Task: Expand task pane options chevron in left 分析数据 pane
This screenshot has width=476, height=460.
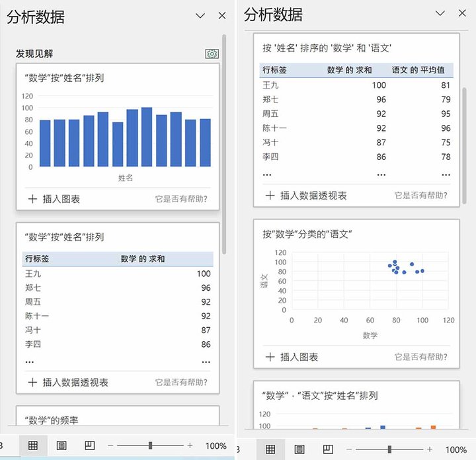Action: point(202,16)
